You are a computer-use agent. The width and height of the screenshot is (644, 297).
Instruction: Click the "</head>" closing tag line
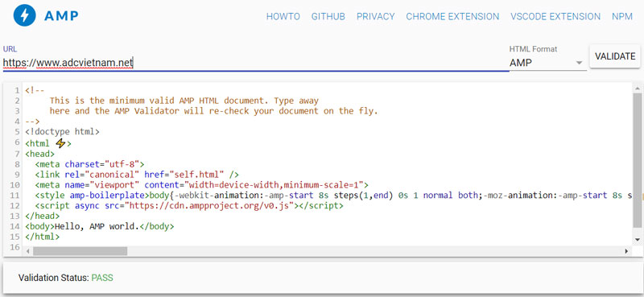click(42, 216)
